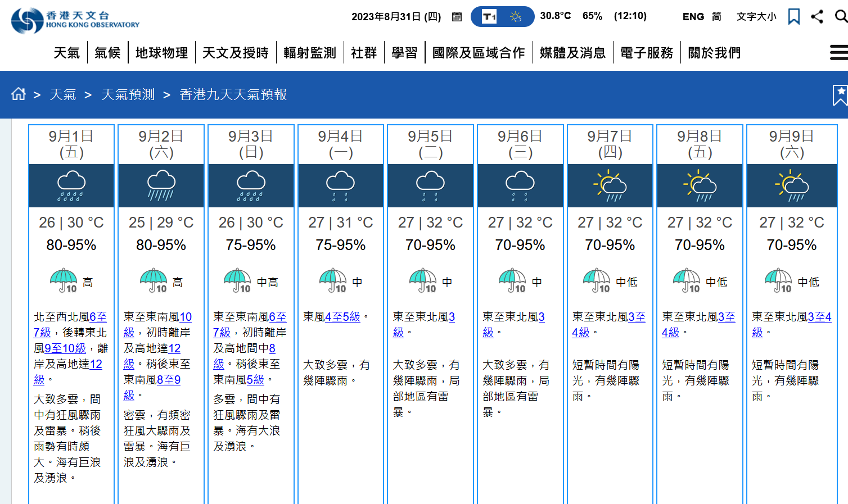Click the home icon in breadcrumb
Screen dimensions: 848x504
19,94
